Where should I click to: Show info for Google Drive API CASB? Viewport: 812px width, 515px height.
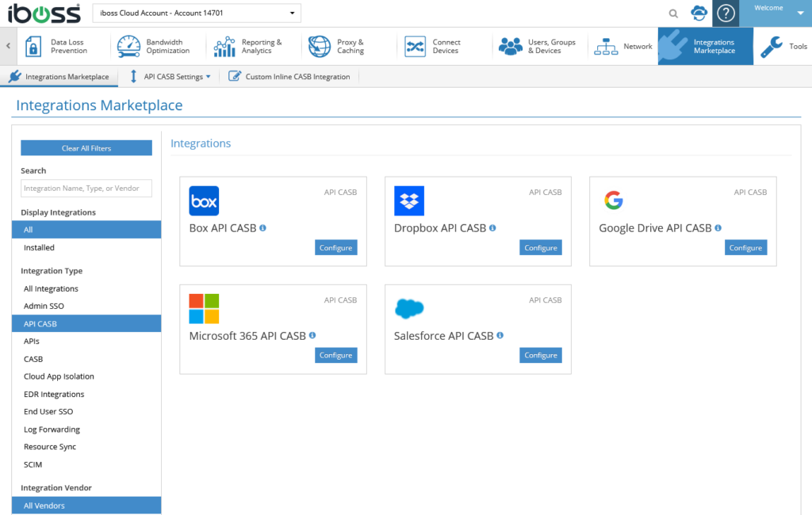(x=718, y=227)
